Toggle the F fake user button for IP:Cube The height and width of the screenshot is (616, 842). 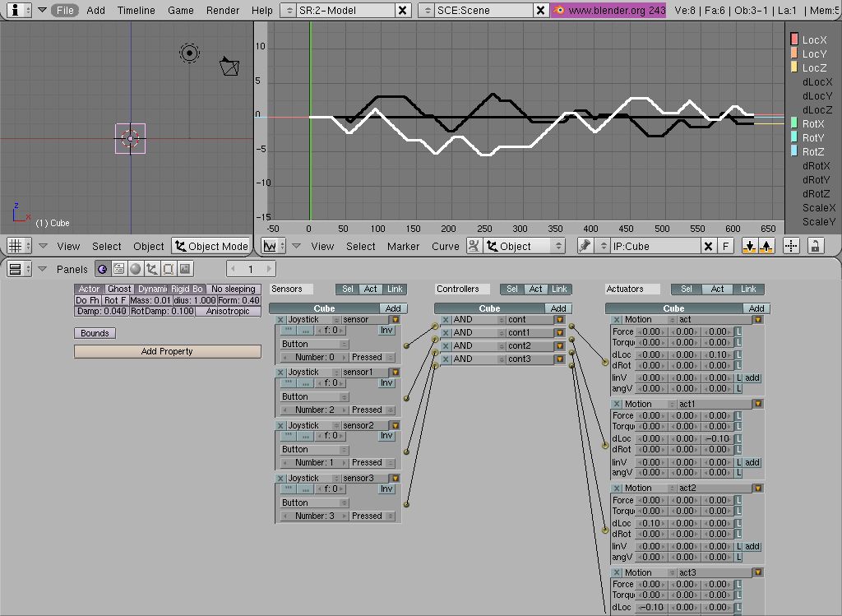pos(725,246)
